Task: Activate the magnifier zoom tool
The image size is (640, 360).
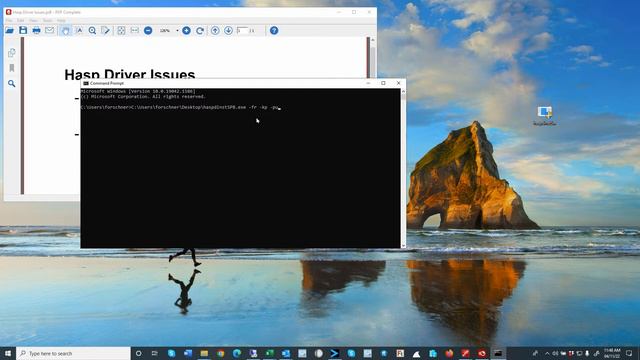Action: pyautogui.click(x=92, y=31)
